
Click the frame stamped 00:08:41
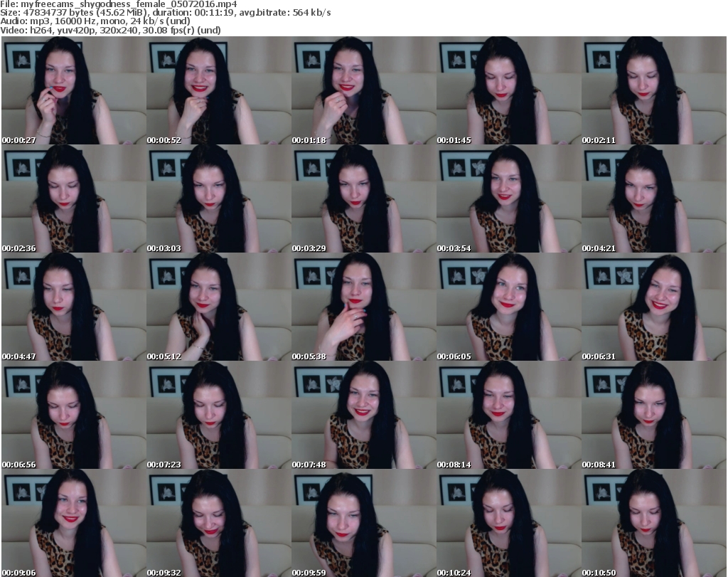(x=654, y=415)
